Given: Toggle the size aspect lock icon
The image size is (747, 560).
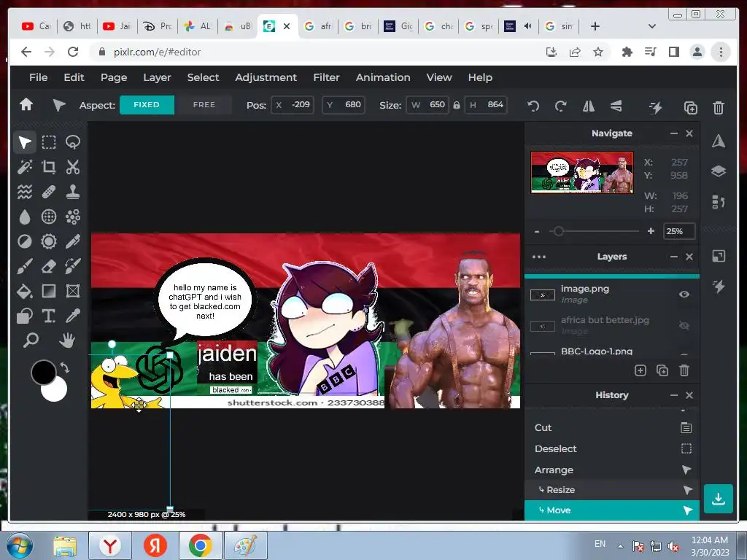Looking at the screenshot, I should [x=457, y=105].
